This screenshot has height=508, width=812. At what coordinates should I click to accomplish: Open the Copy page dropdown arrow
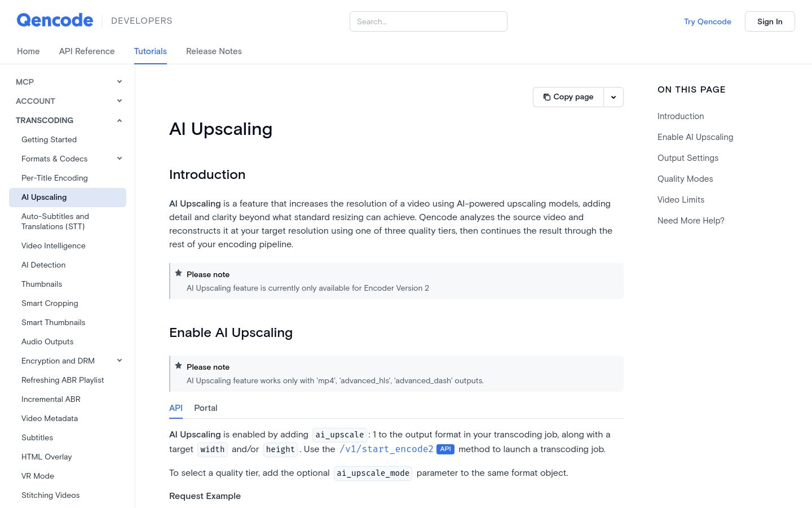pyautogui.click(x=614, y=97)
